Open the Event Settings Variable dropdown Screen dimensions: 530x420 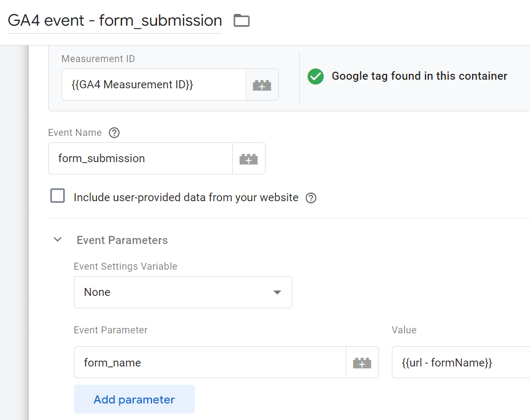pos(183,292)
